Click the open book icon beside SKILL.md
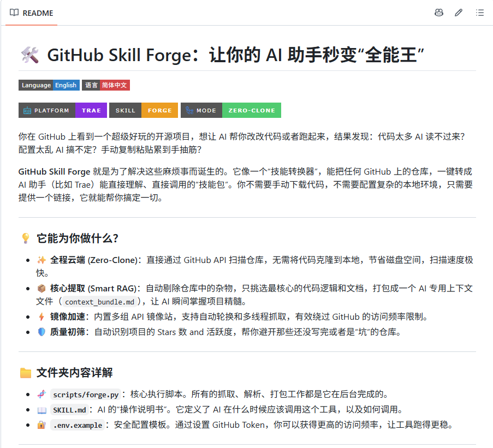 point(41,410)
